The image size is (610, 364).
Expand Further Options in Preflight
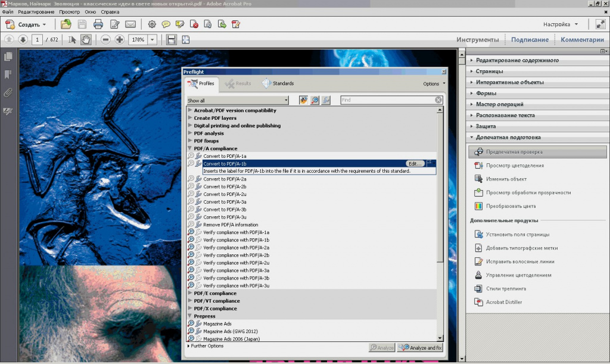coord(206,346)
